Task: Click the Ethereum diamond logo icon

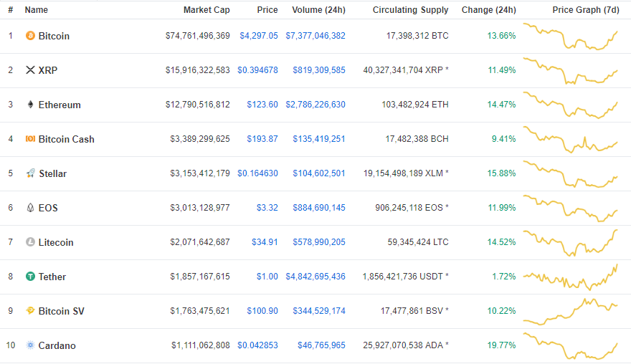Action: click(30, 105)
